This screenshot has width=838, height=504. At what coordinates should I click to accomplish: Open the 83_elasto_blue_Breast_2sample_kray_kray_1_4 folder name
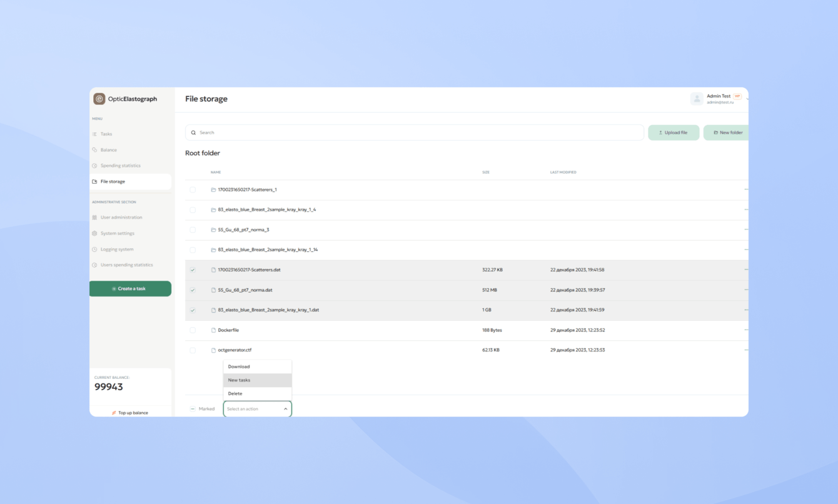[x=267, y=209]
